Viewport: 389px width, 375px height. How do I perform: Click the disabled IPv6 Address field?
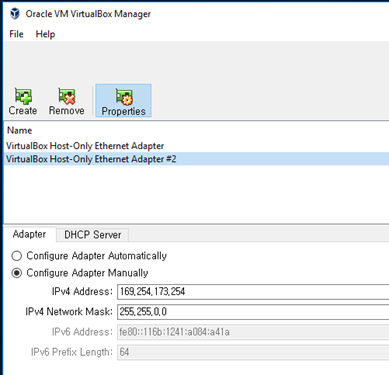tap(253, 332)
